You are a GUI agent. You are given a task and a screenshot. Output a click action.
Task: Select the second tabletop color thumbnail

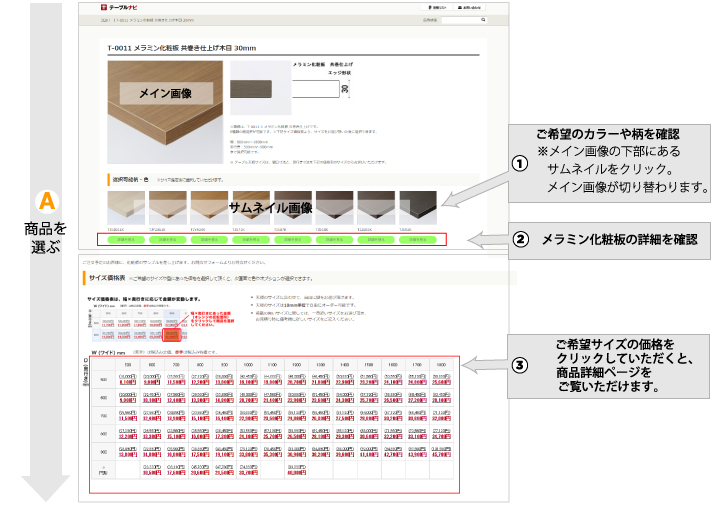(168, 208)
